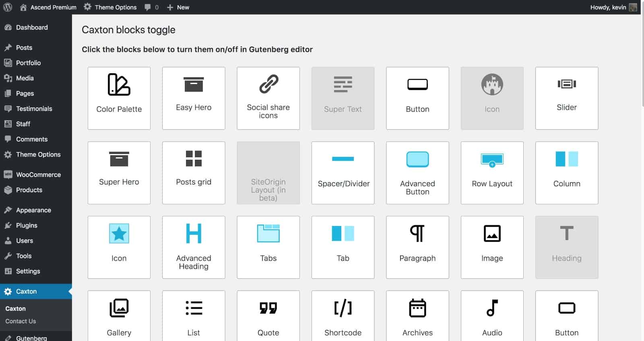
Task: Click the Quote block quotation marks icon
Action: point(268,308)
